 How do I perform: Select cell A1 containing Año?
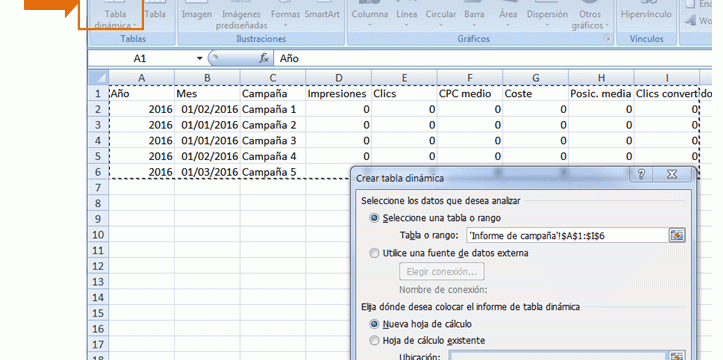142,94
